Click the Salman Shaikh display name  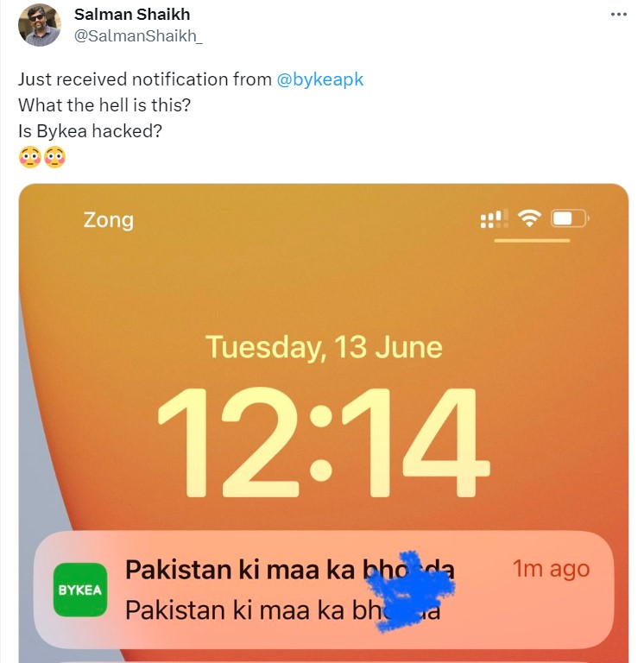[x=132, y=15]
